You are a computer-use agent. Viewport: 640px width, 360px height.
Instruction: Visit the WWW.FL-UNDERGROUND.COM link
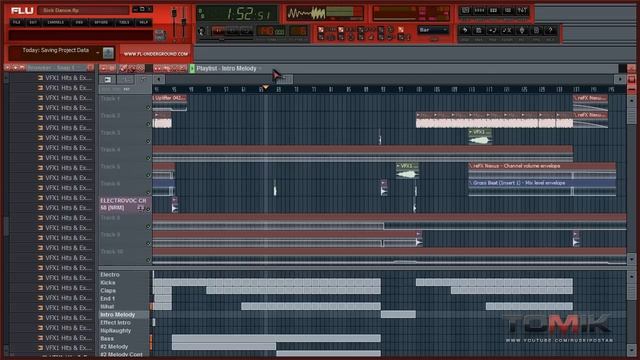tap(156, 53)
